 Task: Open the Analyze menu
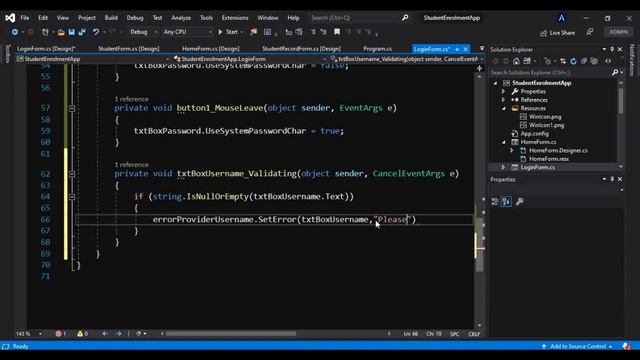tap(181, 18)
